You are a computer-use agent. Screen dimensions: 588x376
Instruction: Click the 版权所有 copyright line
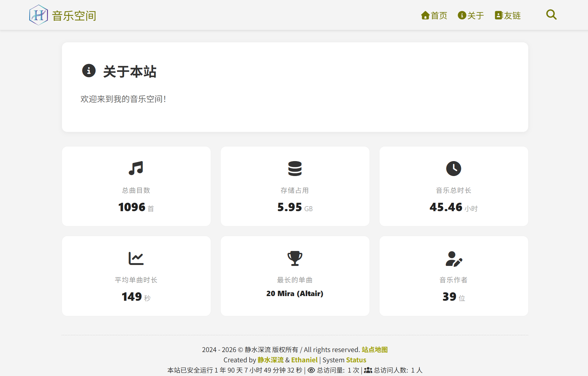click(281, 350)
